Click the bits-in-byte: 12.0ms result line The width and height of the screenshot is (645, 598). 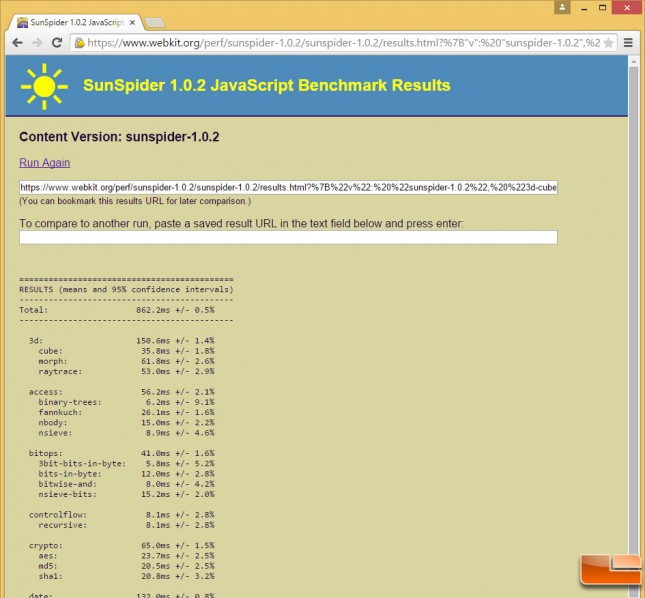click(127, 474)
